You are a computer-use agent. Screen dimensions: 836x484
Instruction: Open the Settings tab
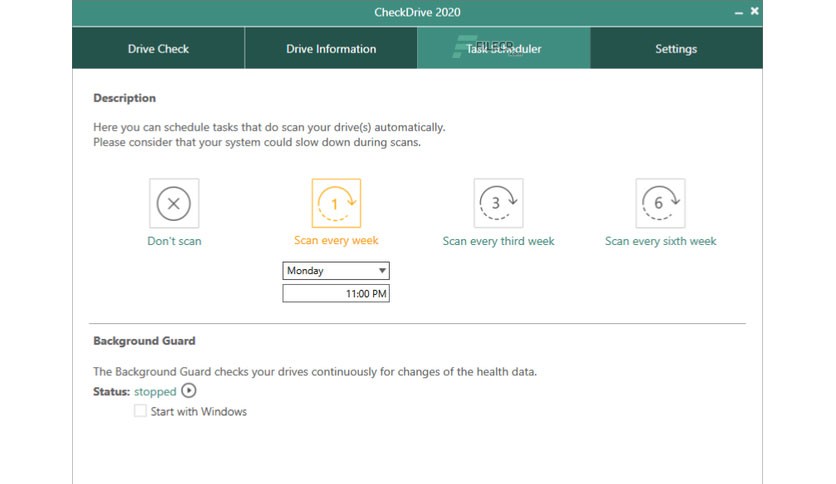coord(676,49)
